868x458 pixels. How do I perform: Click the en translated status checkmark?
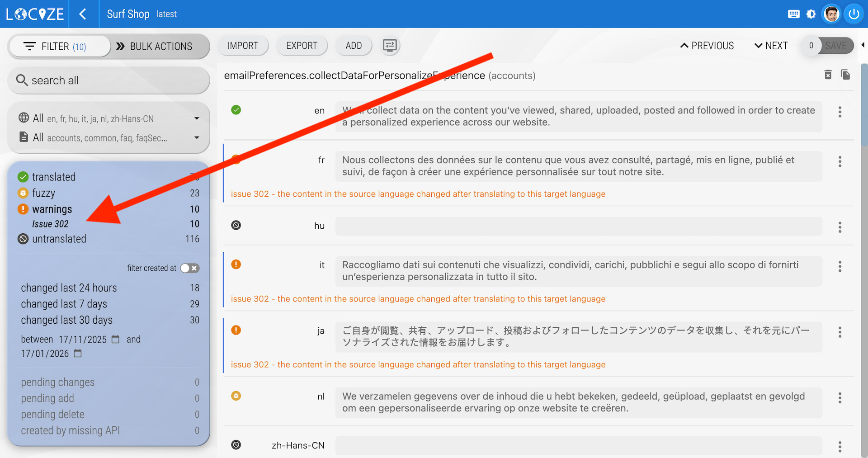[236, 110]
